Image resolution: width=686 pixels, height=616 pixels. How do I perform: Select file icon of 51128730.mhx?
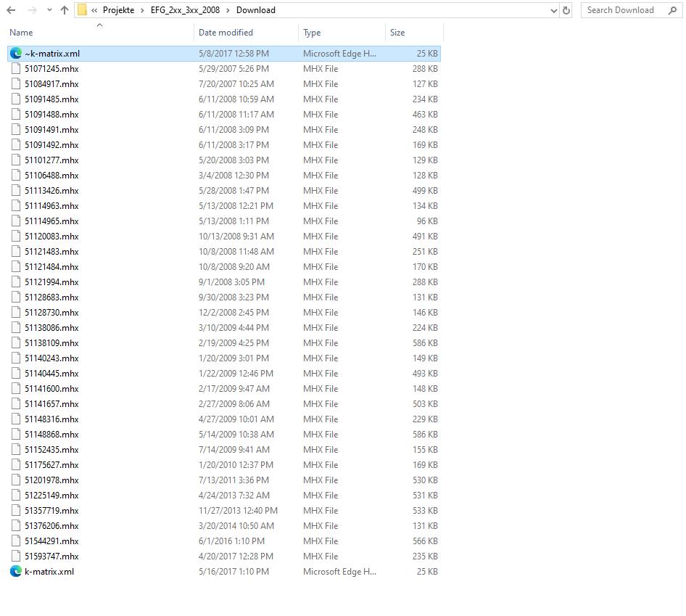[x=16, y=313]
